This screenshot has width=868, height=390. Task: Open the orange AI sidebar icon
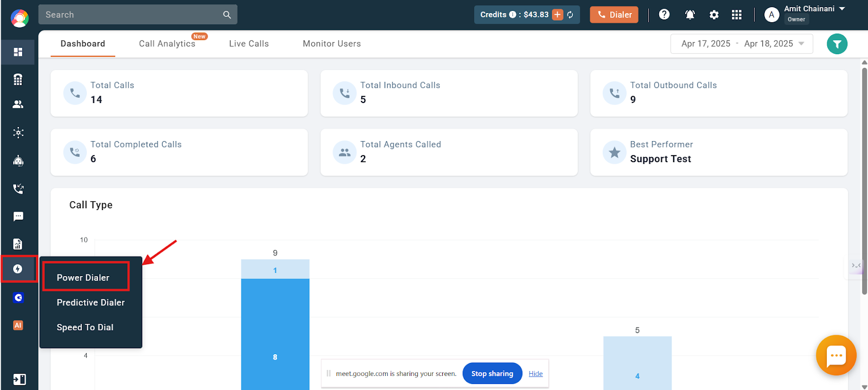18,325
